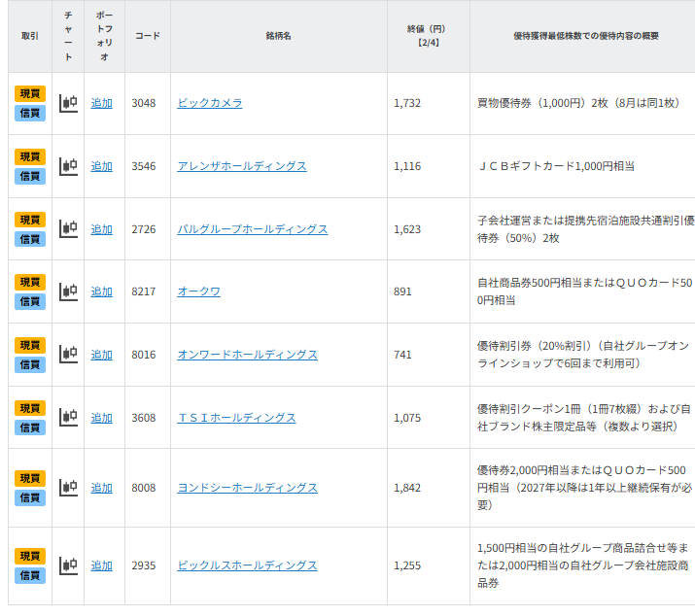Screen dimensions: 695x616
Task: Click 信買 button for ピックルスホールディングス
Action: (30, 575)
